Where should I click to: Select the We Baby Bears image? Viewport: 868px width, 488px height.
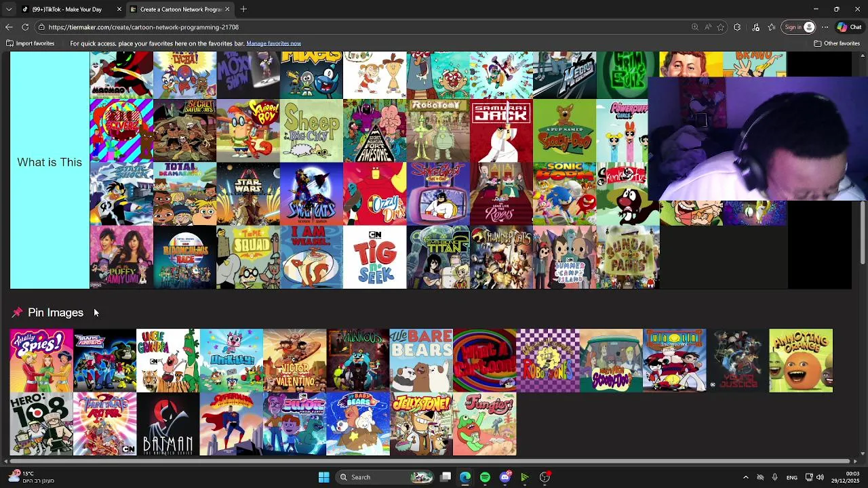tap(358, 424)
